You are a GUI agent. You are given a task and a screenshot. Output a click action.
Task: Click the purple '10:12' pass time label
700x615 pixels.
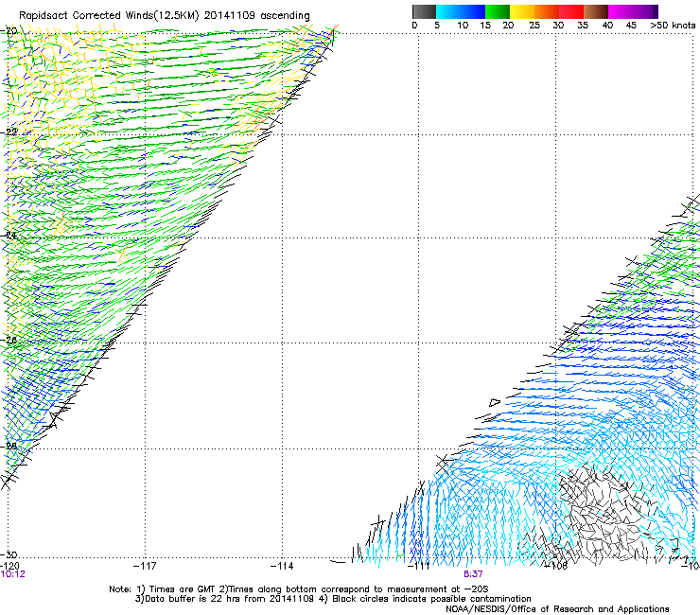pyautogui.click(x=13, y=574)
